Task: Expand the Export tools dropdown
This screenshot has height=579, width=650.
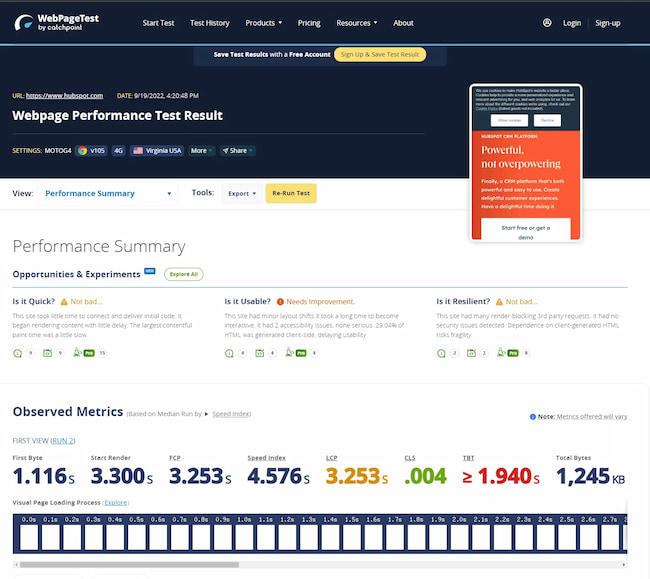Action: click(x=241, y=193)
